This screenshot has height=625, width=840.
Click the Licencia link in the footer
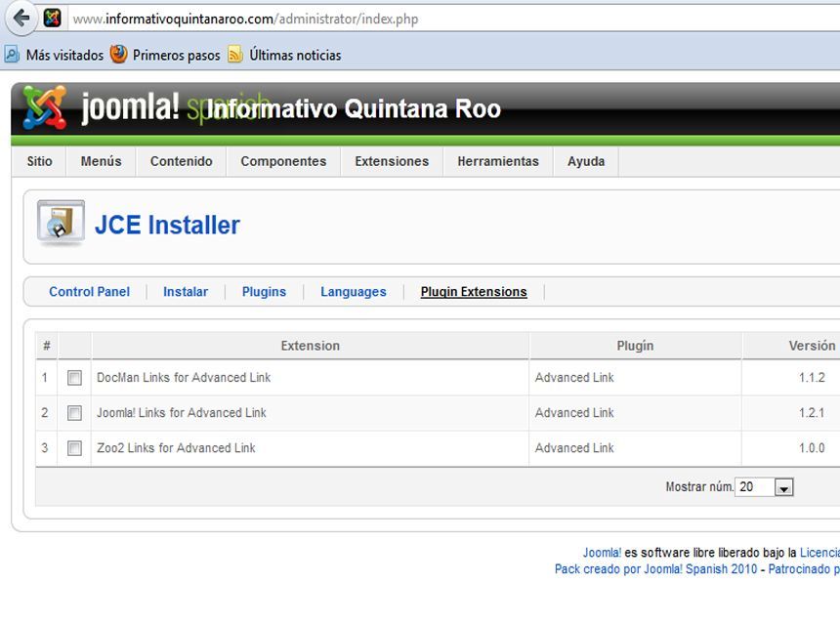point(819,553)
